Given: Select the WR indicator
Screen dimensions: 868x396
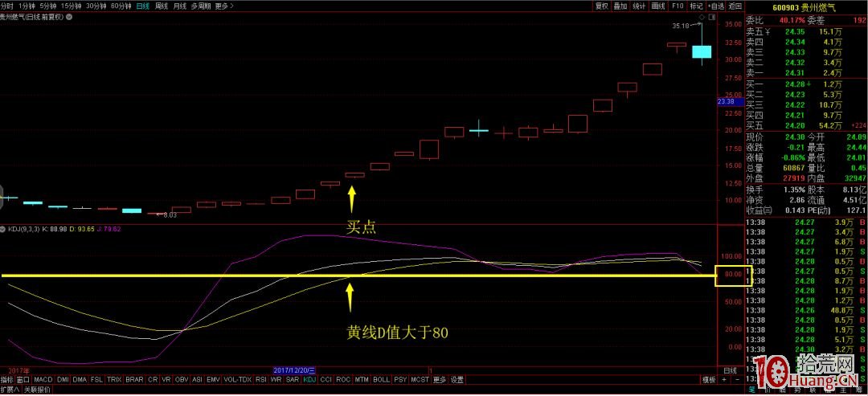Looking at the screenshot, I should 276,380.
